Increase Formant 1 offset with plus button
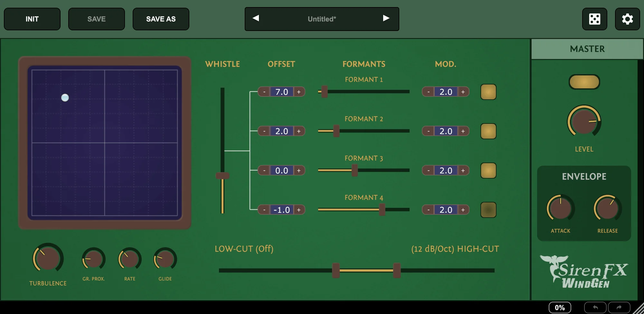The height and width of the screenshot is (314, 644). click(x=299, y=92)
